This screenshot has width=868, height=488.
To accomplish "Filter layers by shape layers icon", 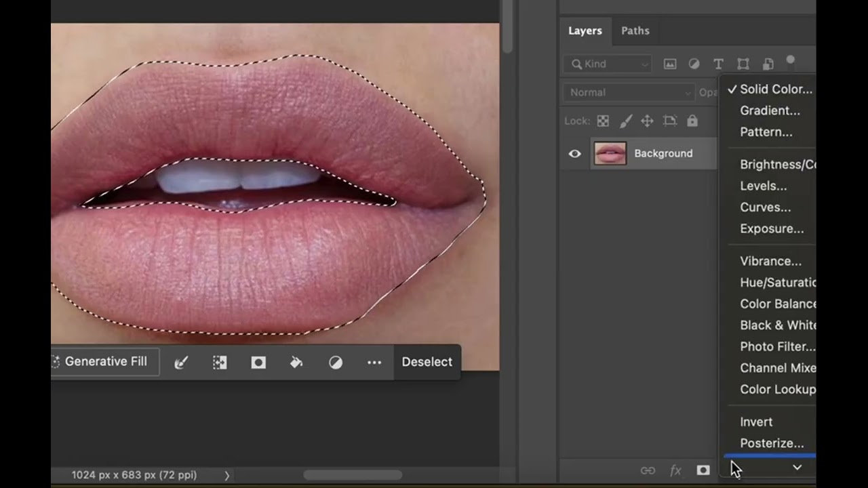I will tap(743, 64).
